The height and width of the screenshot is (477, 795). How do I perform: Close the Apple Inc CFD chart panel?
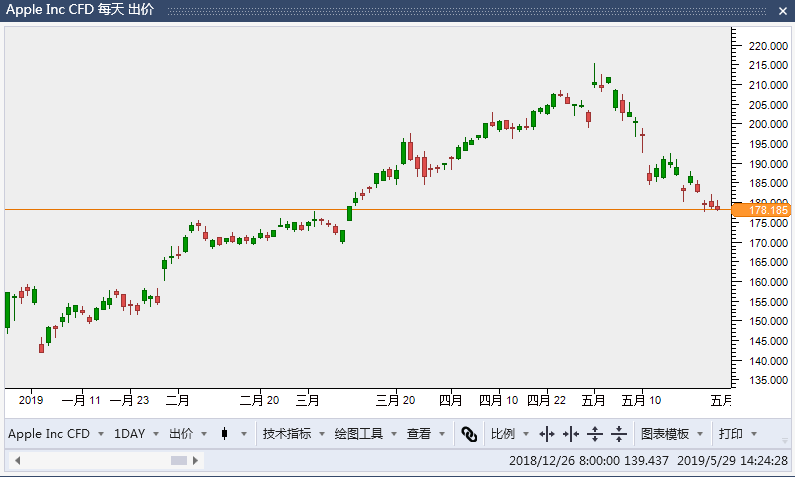[x=783, y=11]
